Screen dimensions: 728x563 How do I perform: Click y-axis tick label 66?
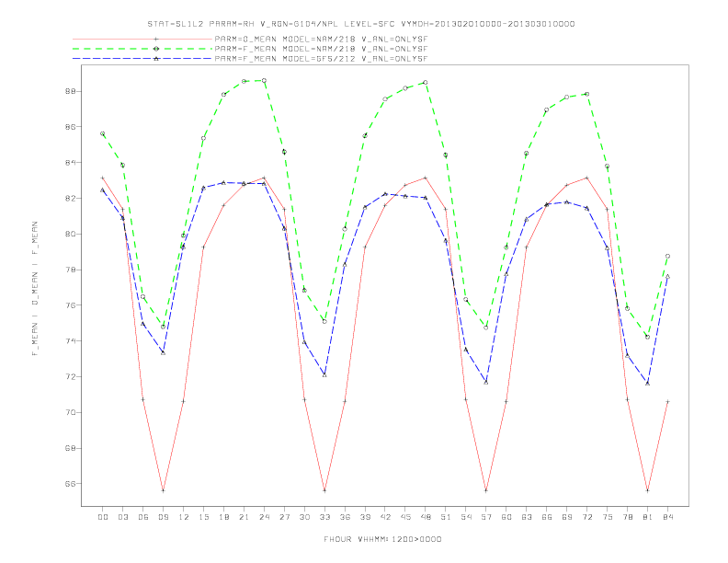pos(71,484)
